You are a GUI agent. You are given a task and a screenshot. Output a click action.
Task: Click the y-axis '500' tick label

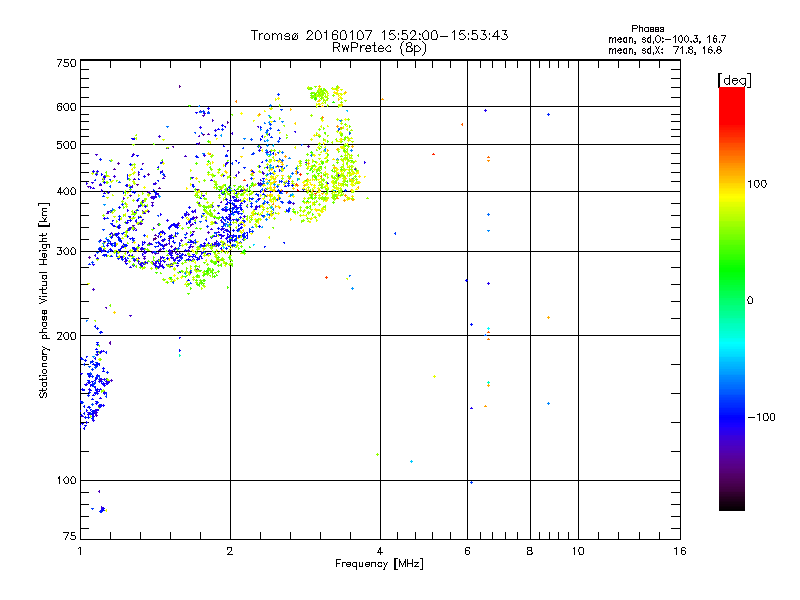click(66, 145)
